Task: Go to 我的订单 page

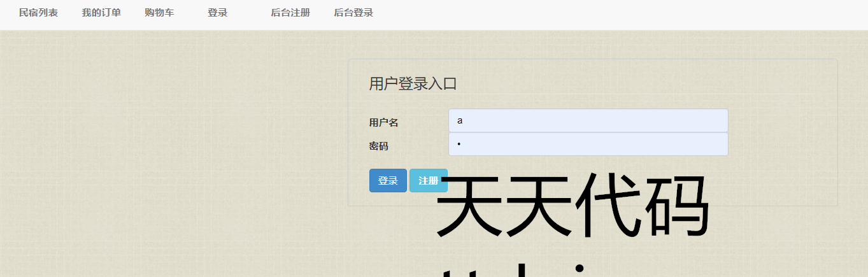Action: (101, 13)
